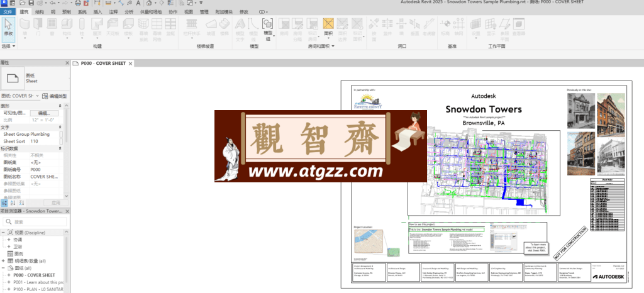This screenshot has height=293, width=644.
Task: Click the 编辑类型 (Edit Type) button
Action: [x=54, y=96]
